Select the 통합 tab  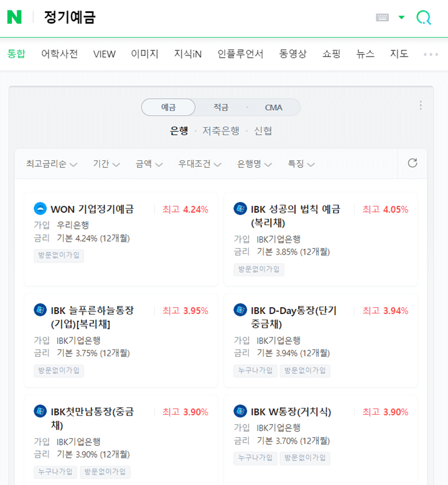point(16,54)
